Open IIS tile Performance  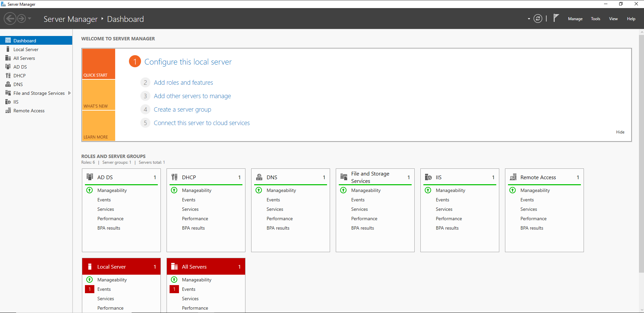[x=449, y=219]
